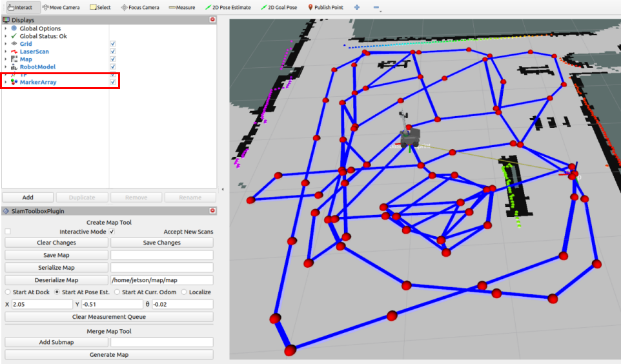Click the Rename display button
621x364 pixels.
pos(190,197)
